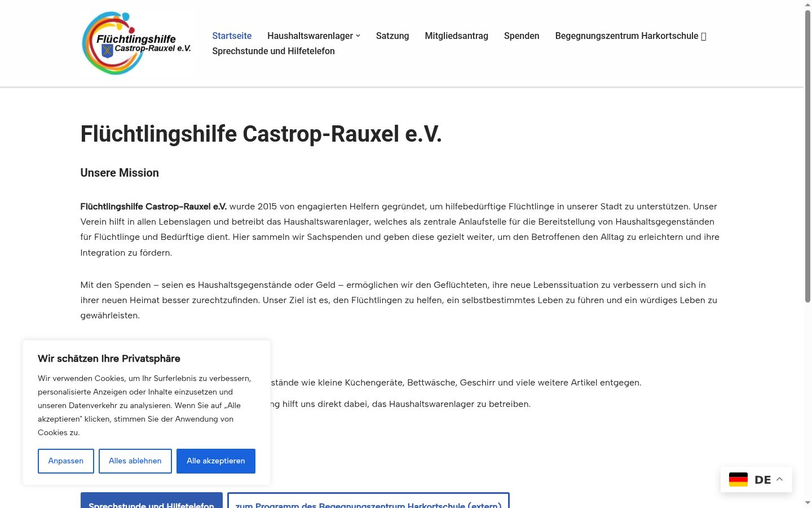Open Programm des Begegnungszentrum Harkortschule (extern) link
Viewport: 812px width, 508px height.
coord(368,501)
